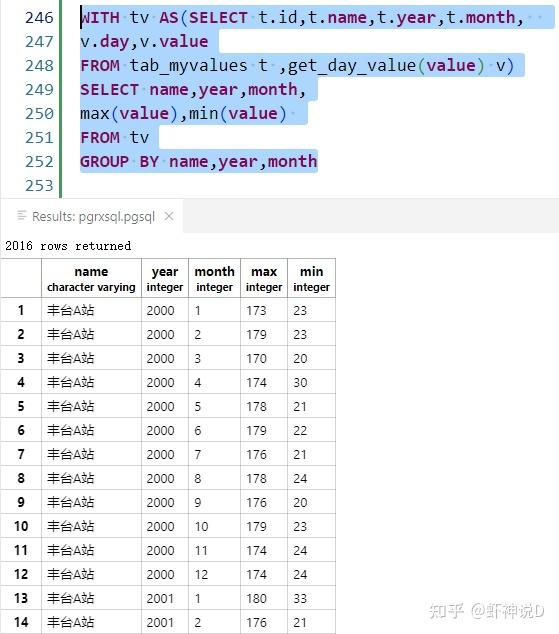Click the max column header

click(264, 279)
